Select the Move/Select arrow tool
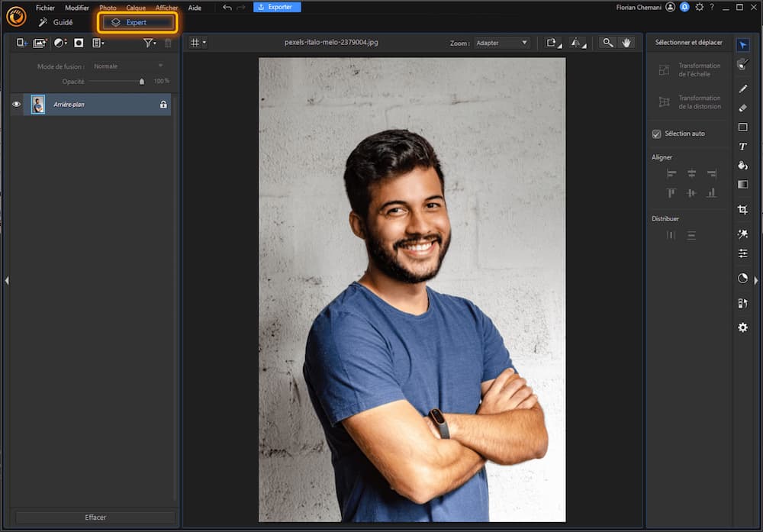 [x=742, y=45]
